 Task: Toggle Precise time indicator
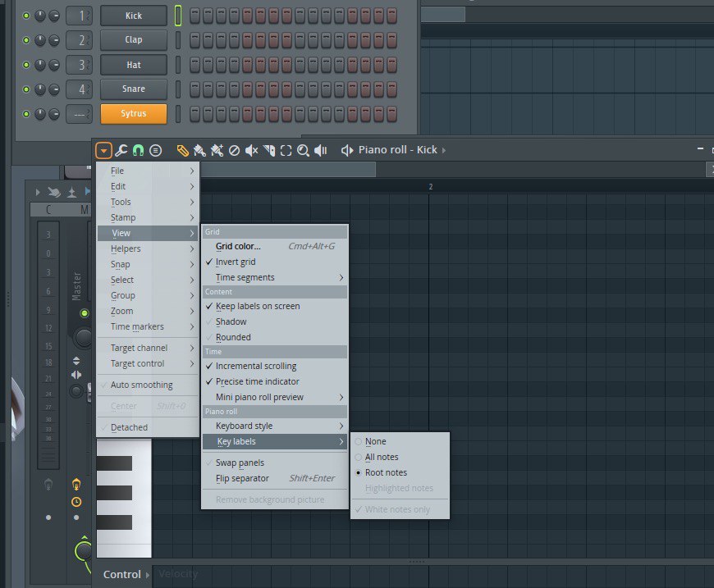coord(275,381)
